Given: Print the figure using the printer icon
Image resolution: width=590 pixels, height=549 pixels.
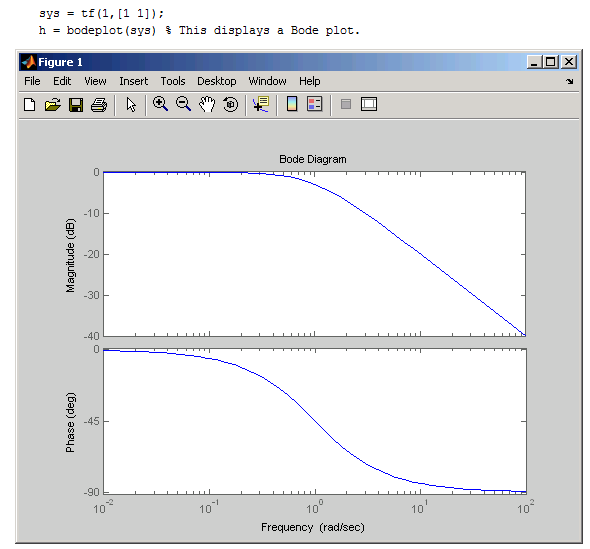Looking at the screenshot, I should (99, 105).
